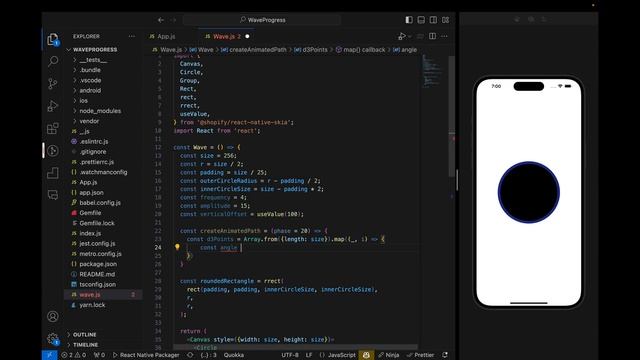Open the run options dropdown arrow

[x=410, y=36]
